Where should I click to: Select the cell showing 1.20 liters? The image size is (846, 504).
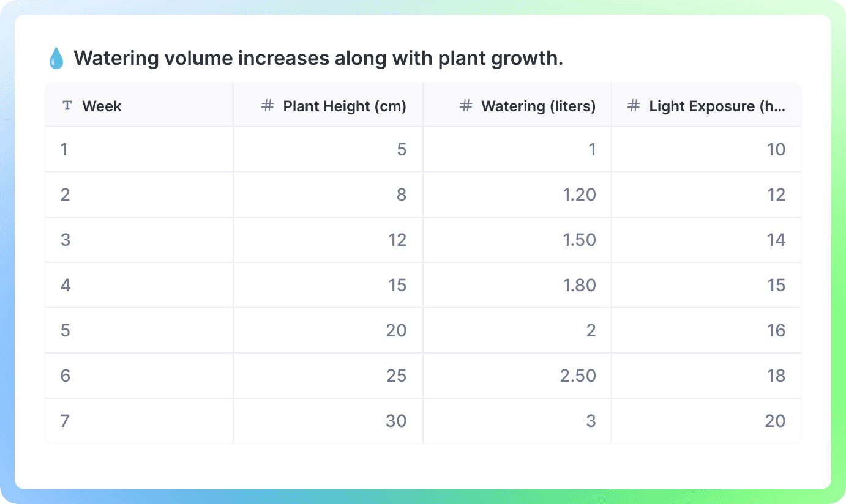580,195
